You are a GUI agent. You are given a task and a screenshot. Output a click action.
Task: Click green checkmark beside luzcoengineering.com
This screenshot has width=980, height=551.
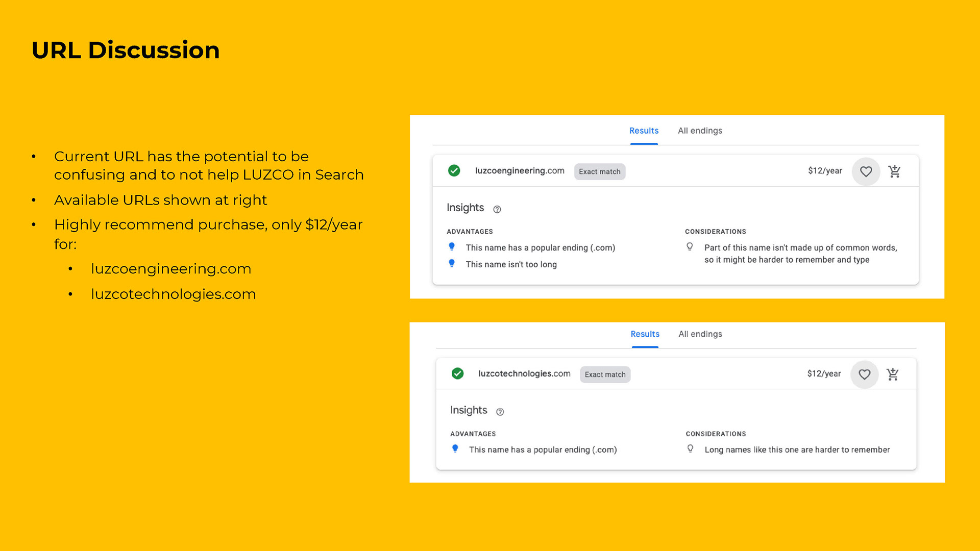(x=454, y=171)
